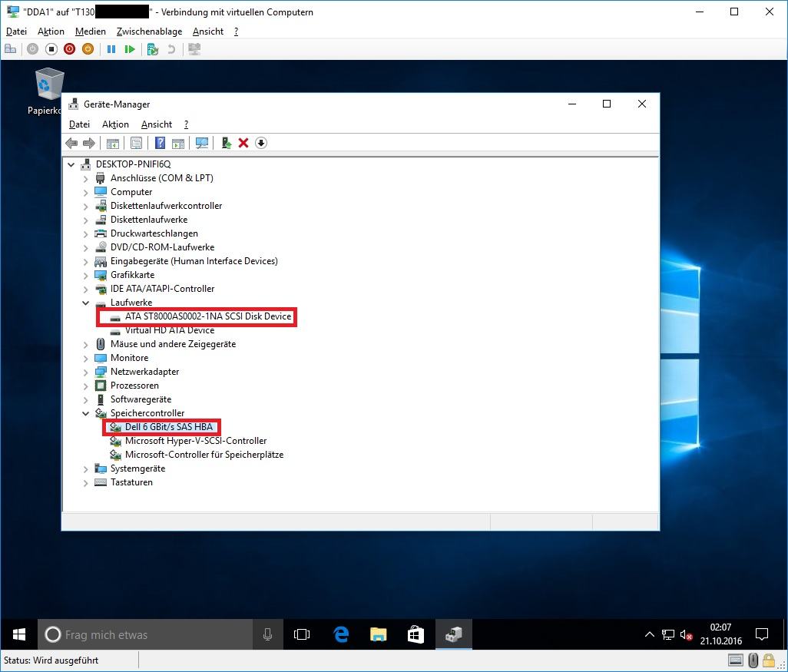Click the lock icon in Hyper-V status bar

[x=768, y=660]
